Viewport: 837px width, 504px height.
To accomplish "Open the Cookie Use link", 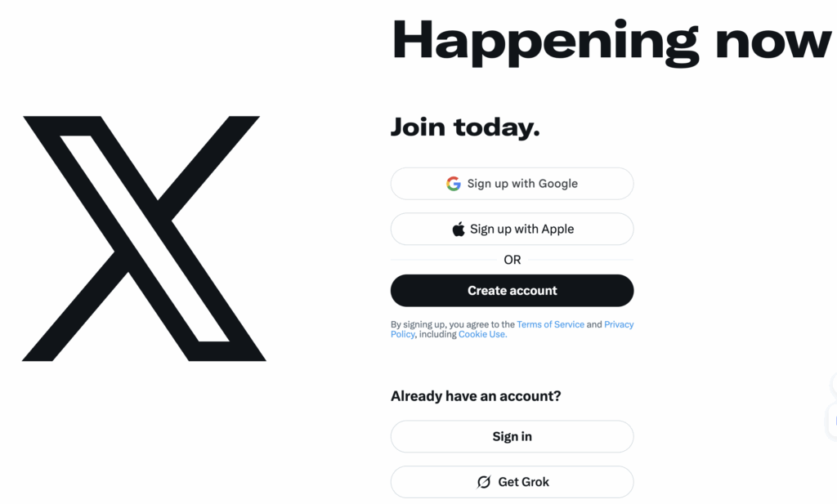I will (x=482, y=334).
